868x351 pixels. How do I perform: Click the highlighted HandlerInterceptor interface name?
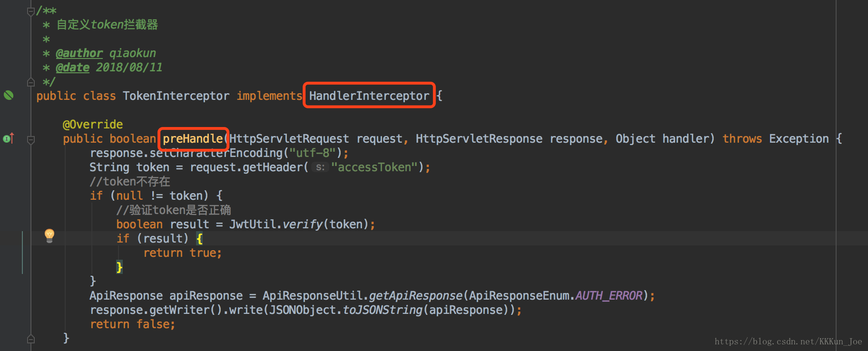point(369,96)
